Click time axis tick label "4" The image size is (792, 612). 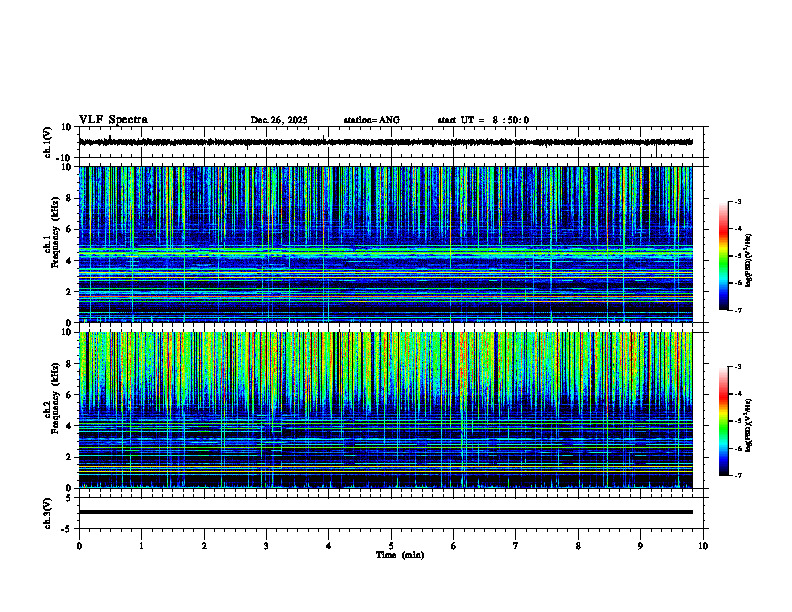(329, 546)
